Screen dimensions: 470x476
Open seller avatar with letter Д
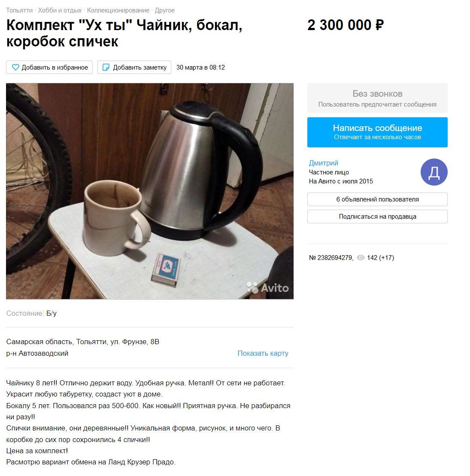434,172
